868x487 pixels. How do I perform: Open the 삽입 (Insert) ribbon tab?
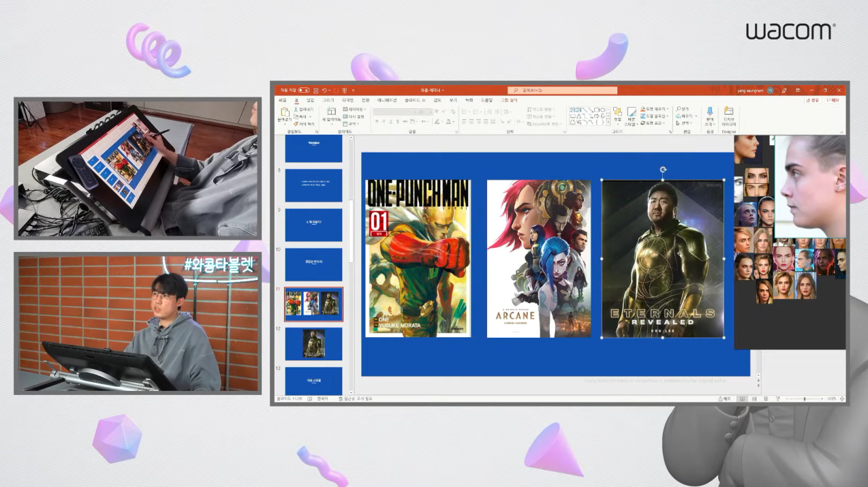coord(310,100)
